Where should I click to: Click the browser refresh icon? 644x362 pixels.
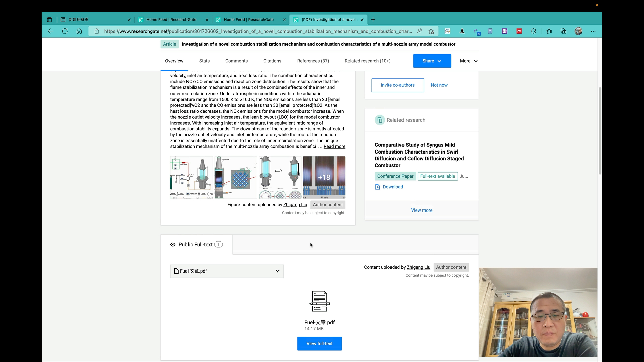(x=65, y=31)
